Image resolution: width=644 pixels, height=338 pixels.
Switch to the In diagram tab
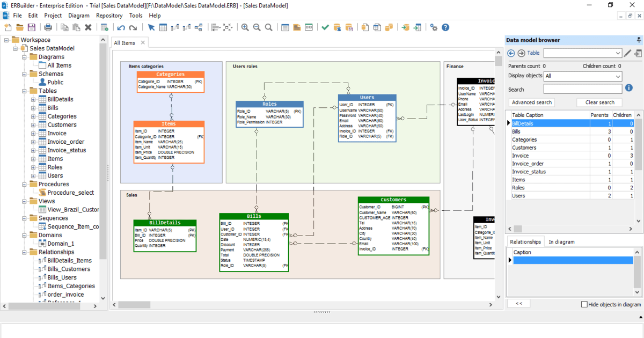[561, 242]
